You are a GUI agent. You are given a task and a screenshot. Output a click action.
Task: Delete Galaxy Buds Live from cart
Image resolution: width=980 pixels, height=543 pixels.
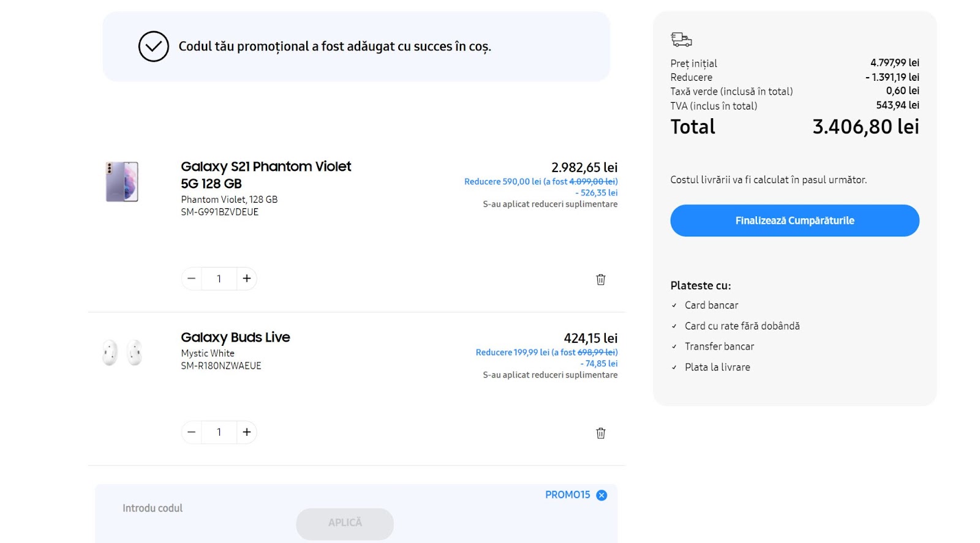(600, 433)
